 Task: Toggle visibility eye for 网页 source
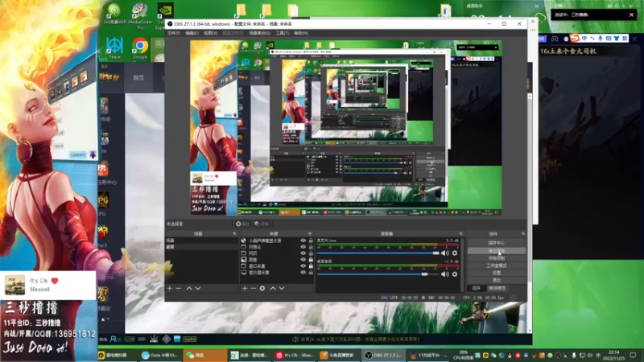303,253
